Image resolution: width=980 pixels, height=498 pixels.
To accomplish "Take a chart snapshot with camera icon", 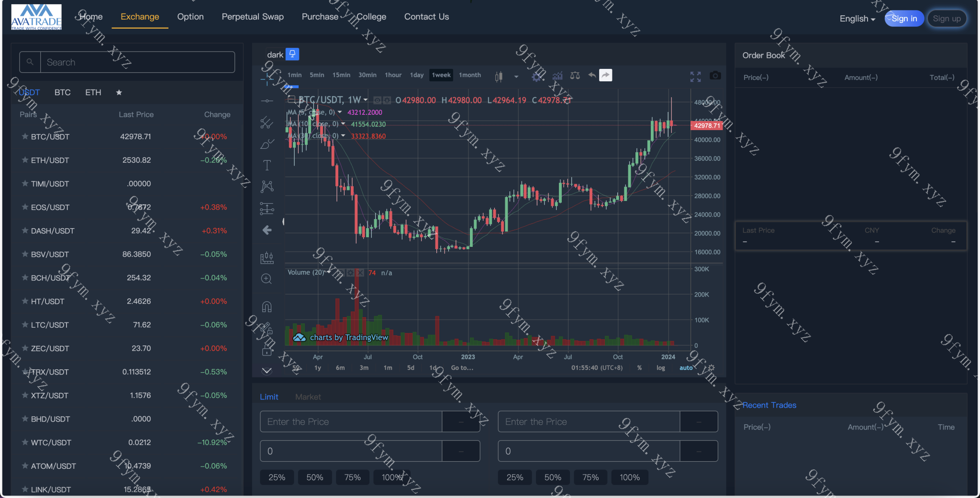I will pyautogui.click(x=715, y=76).
